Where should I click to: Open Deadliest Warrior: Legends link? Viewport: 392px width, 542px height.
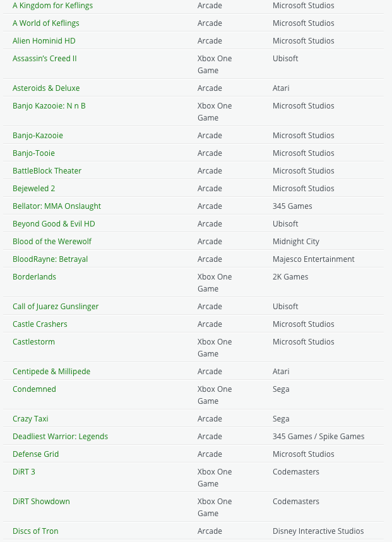pos(60,437)
